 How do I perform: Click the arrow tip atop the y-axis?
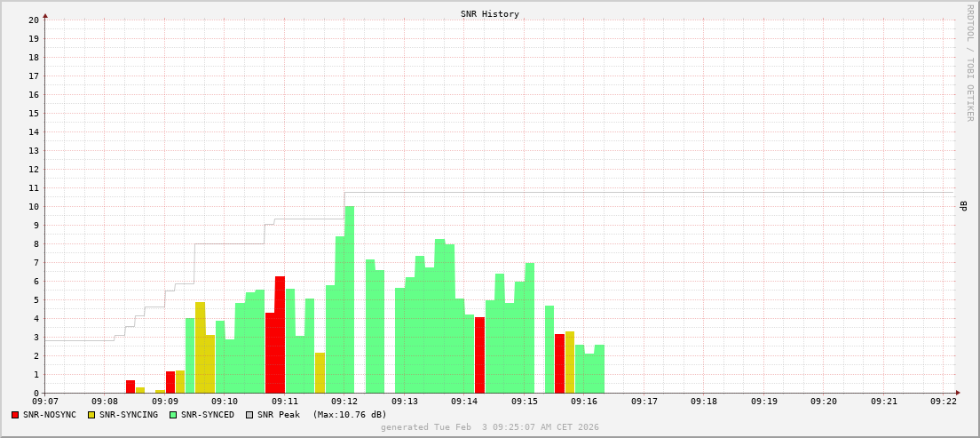(45, 15)
